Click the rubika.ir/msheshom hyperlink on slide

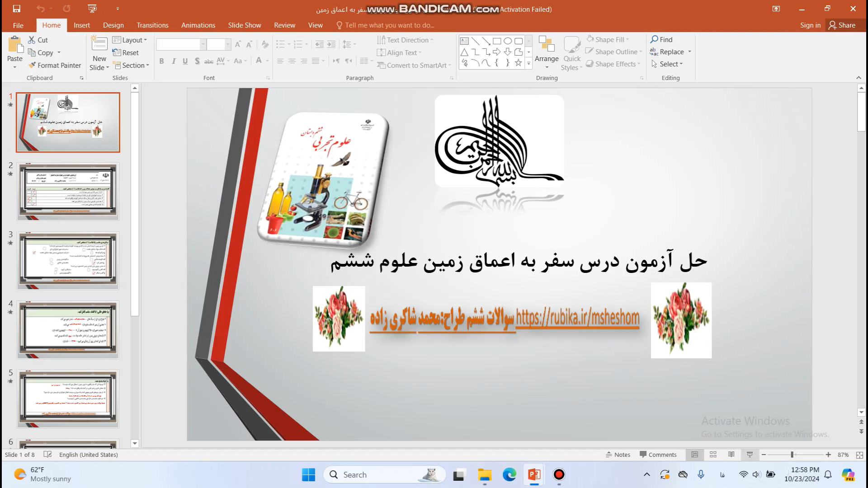pyautogui.click(x=577, y=318)
